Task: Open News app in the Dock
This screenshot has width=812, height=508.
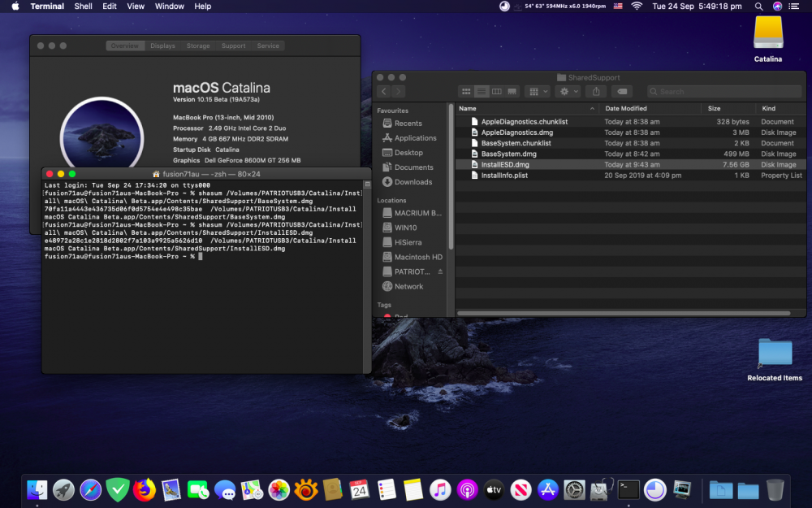Action: [521, 490]
